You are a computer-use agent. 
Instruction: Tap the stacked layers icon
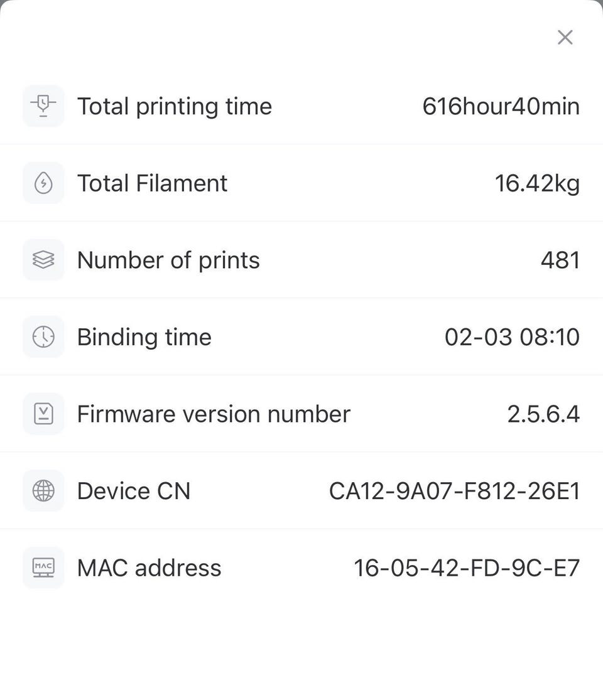tap(43, 260)
